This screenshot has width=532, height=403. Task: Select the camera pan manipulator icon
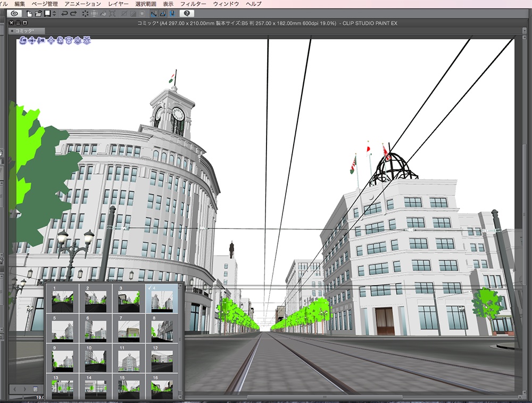point(32,41)
